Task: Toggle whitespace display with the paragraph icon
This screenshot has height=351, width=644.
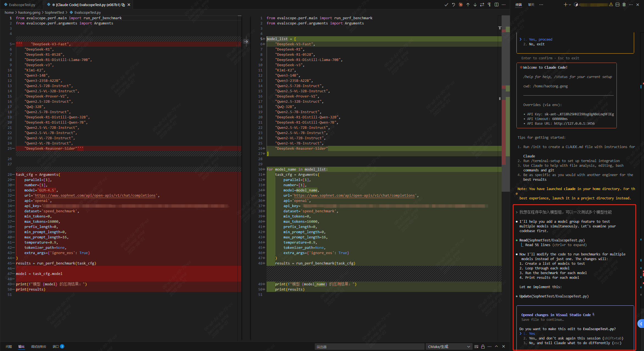Action: (x=489, y=5)
